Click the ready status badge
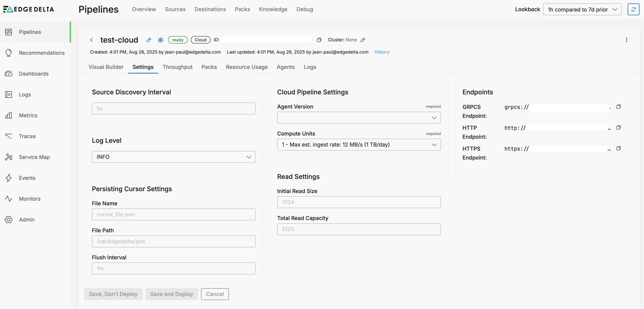Image resolution: width=644 pixels, height=309 pixels. pyautogui.click(x=178, y=40)
